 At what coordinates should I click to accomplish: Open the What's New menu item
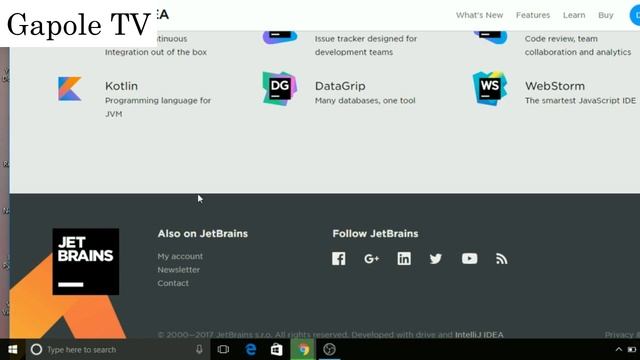point(479,15)
